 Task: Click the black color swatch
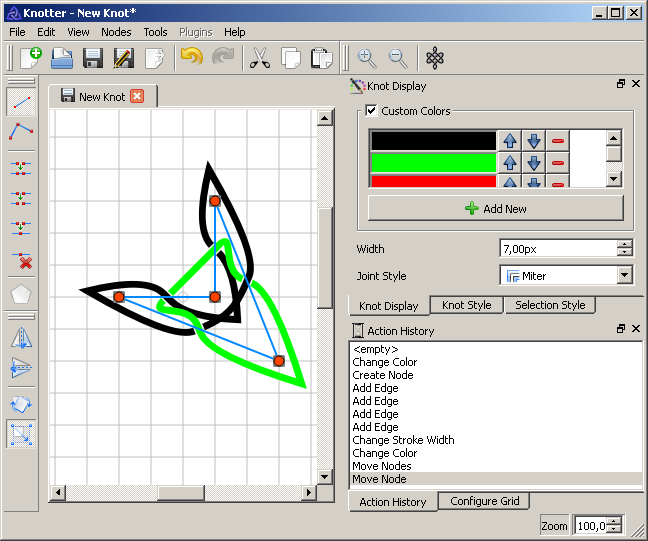tap(433, 141)
